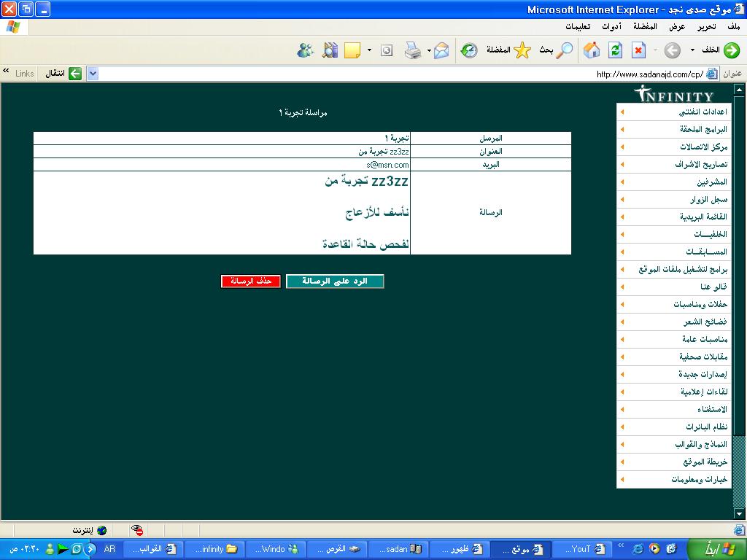Click the red delete message button

point(251,281)
